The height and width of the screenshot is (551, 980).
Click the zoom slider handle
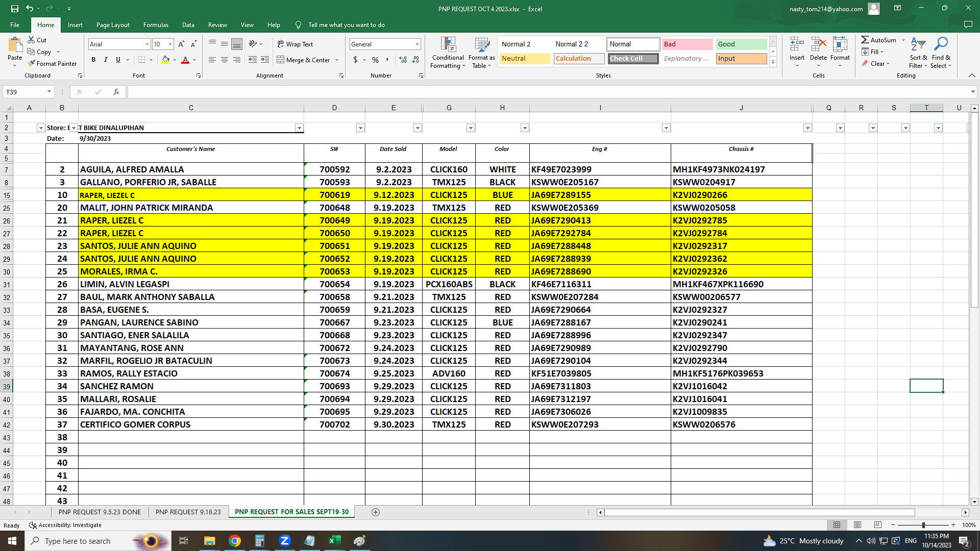pos(923,525)
